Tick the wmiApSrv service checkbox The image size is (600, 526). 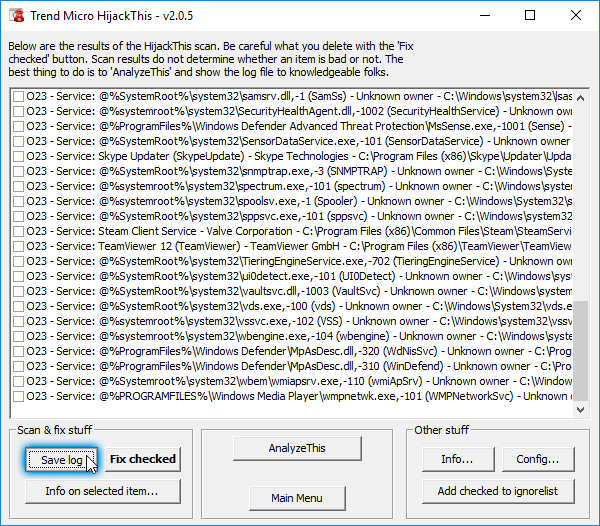click(18, 381)
